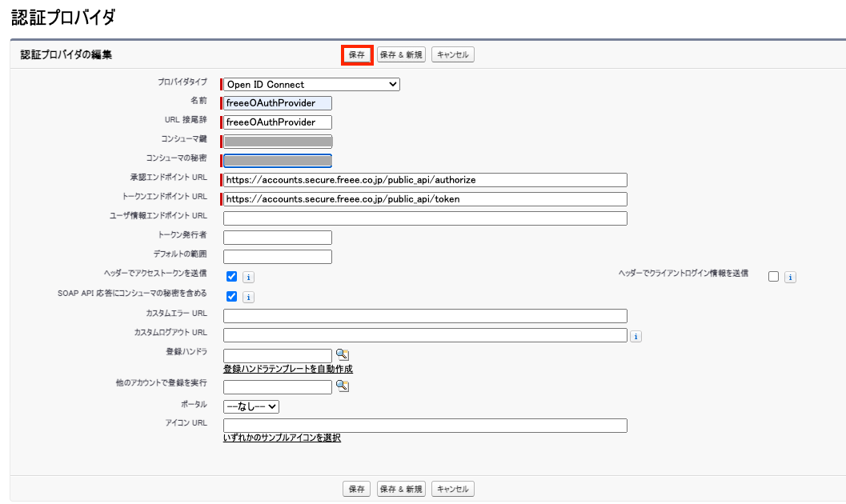Click the bottom 保存 button
Viewport: 846px width, 504px height.
coord(357,489)
